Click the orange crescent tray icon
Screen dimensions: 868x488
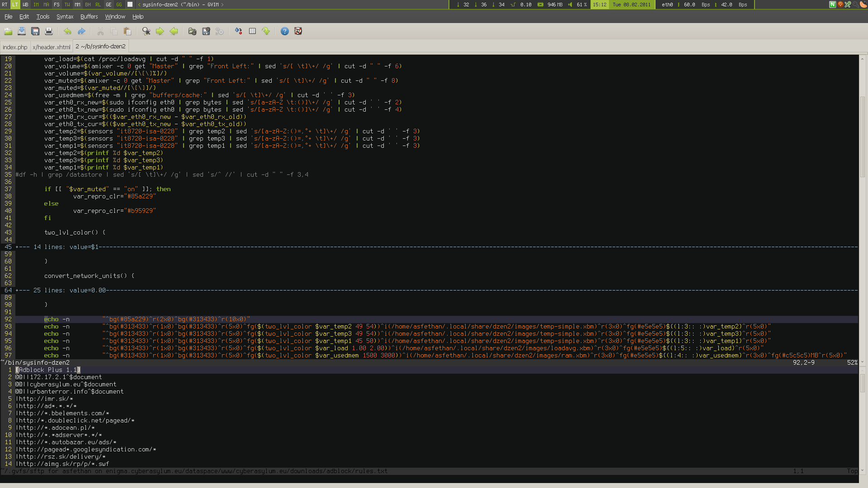pyautogui.click(x=863, y=5)
